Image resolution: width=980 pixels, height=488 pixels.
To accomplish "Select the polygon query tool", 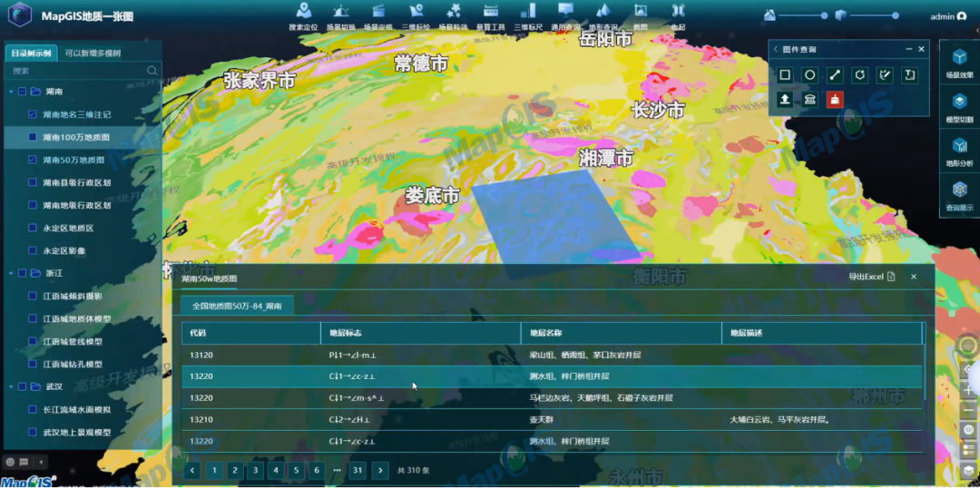I will pos(859,75).
